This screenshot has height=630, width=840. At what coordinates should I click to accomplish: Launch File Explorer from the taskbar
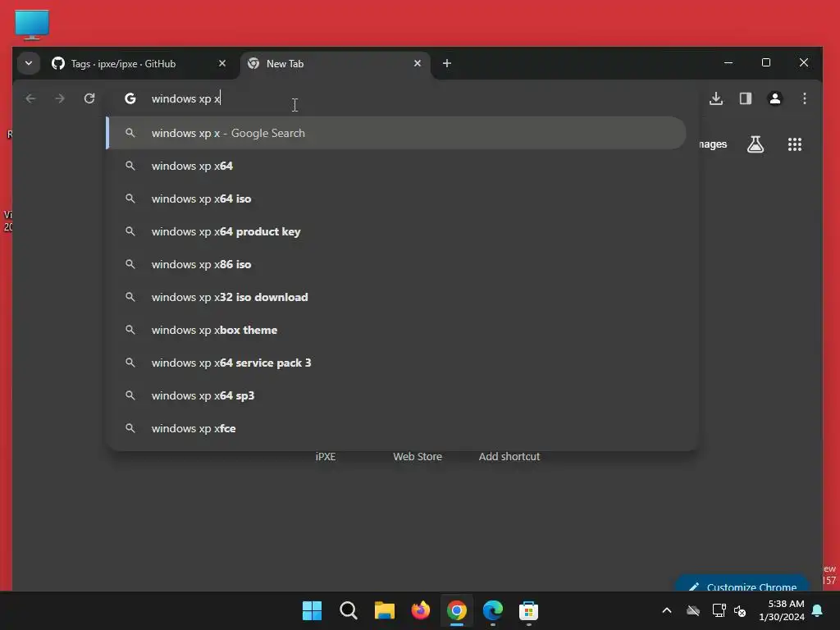click(x=385, y=610)
